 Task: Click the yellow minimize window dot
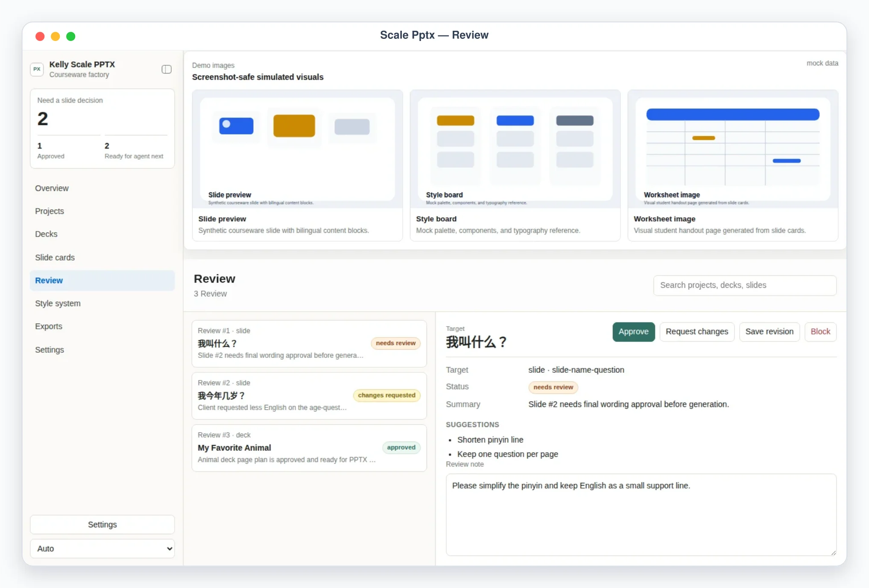pos(56,36)
